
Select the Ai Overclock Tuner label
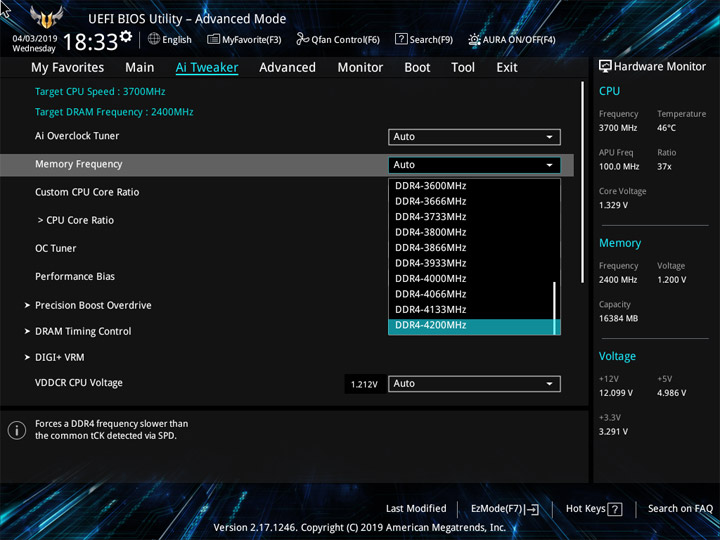coord(77,136)
